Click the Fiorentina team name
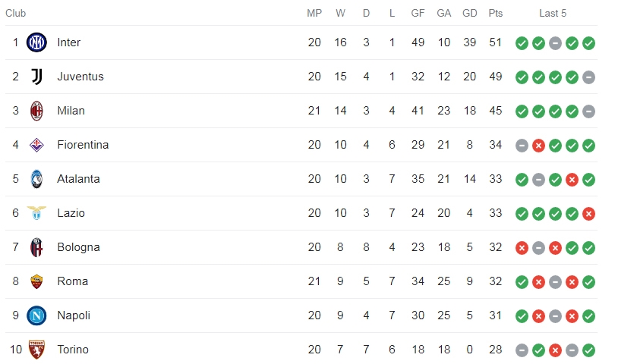The height and width of the screenshot is (364, 618). 83,145
